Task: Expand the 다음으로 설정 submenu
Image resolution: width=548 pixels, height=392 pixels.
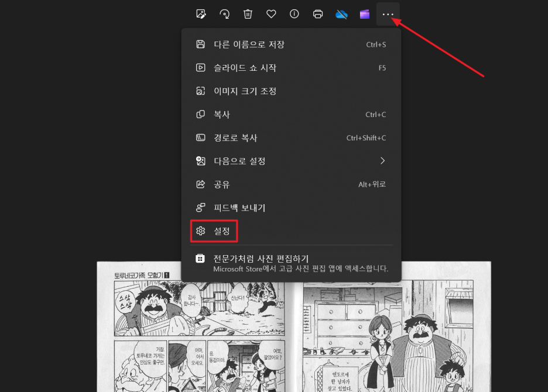Action: tap(291, 161)
